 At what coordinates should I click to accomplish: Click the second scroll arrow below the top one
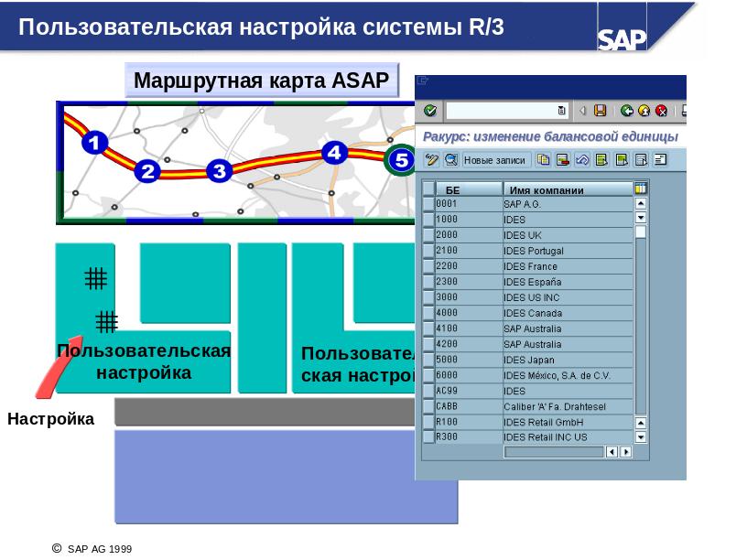tap(641, 218)
